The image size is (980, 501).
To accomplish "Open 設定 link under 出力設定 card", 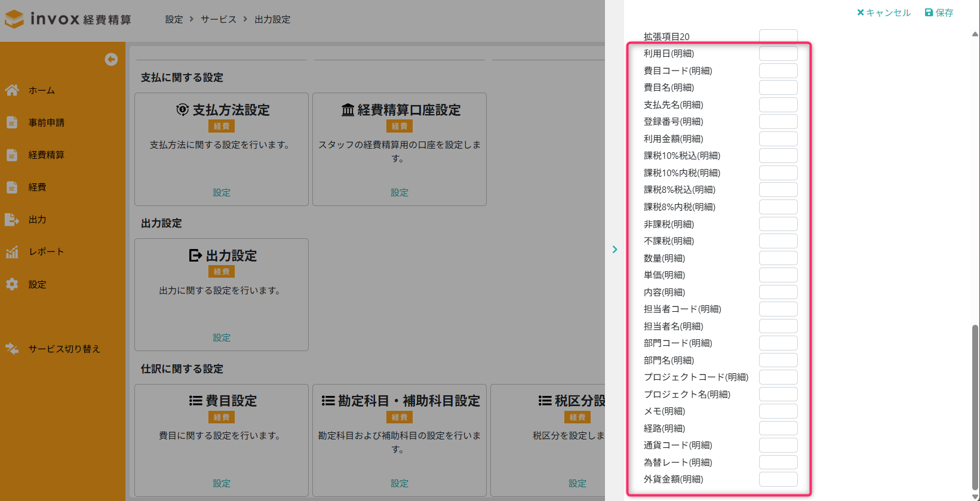I will [x=222, y=337].
